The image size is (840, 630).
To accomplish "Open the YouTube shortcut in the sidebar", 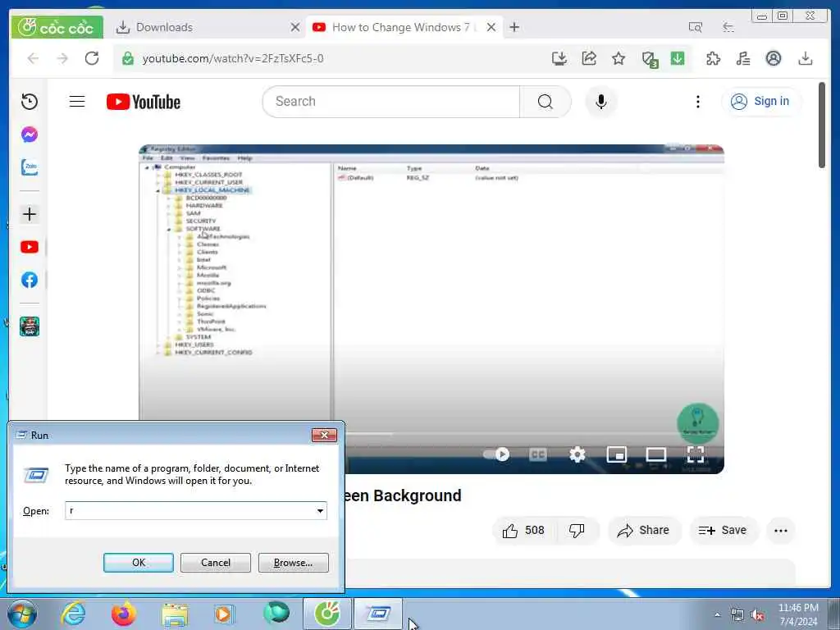I will [x=30, y=247].
